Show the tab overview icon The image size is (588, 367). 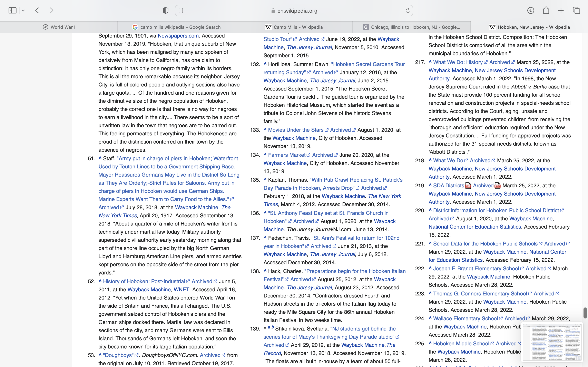point(577,10)
